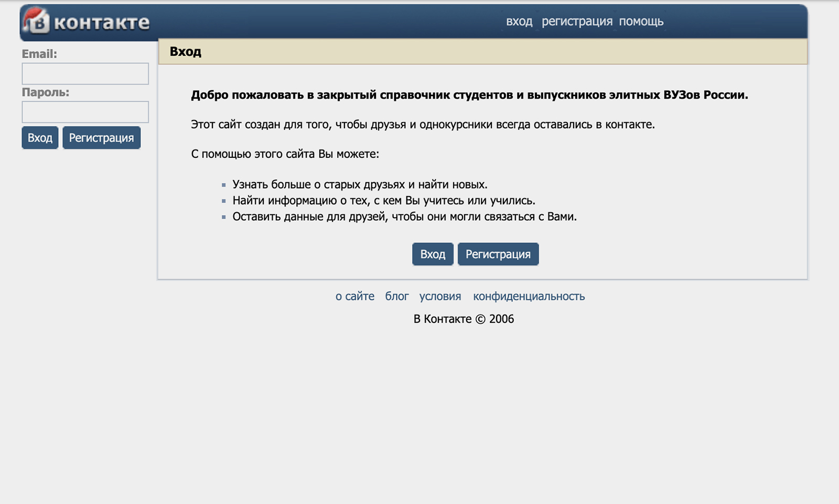Click the 'Вход' button below the welcome list

pos(433,254)
